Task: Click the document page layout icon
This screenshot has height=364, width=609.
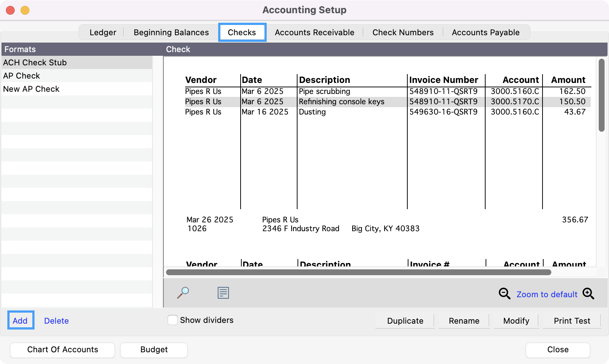Action: pos(223,293)
